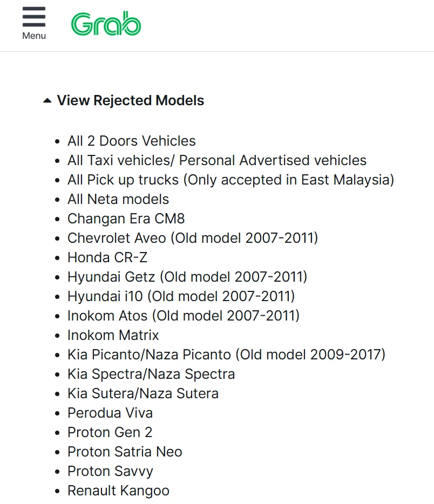Click the 'Chevrolet Aveo' list item
The width and height of the screenshot is (434, 504).
pos(192,239)
